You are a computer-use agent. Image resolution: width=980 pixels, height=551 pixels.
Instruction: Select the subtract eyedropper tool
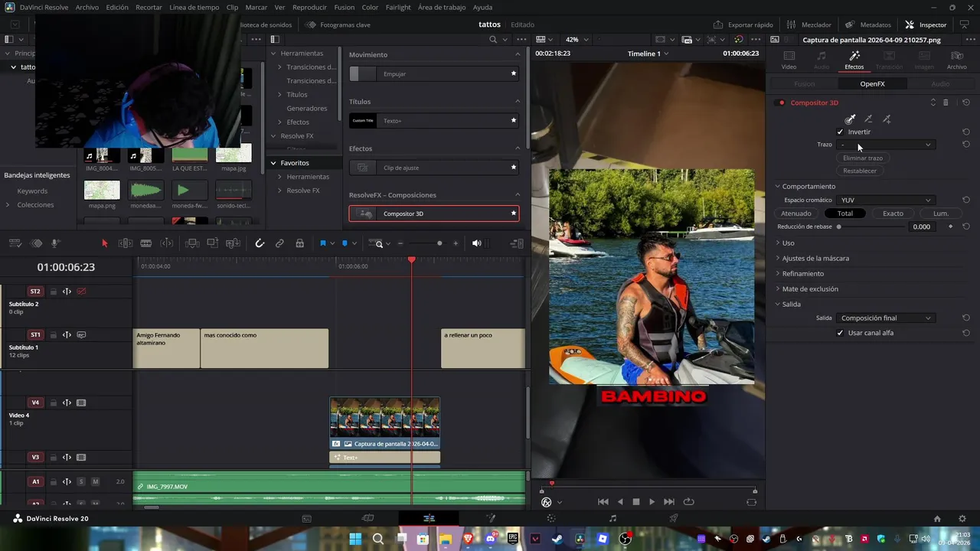[868, 119]
